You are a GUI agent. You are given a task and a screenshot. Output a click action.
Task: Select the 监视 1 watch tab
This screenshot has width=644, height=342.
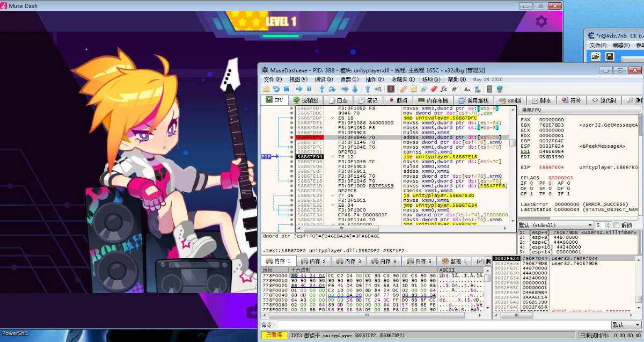pyautogui.click(x=453, y=261)
